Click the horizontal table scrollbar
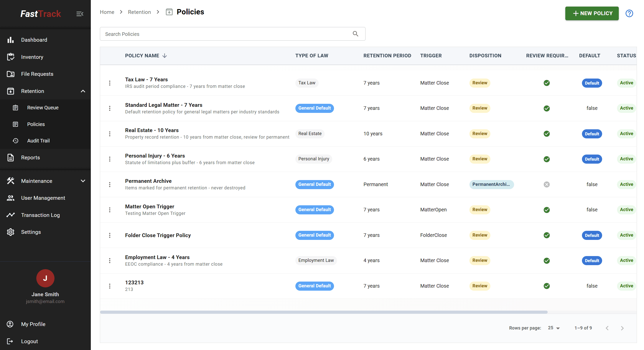644x350 pixels. click(324, 312)
